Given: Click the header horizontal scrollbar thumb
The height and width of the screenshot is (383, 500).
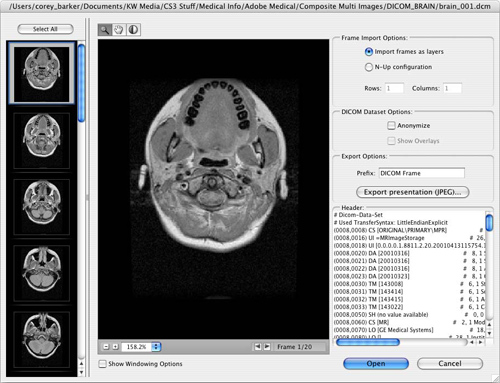Looking at the screenshot, I should (x=368, y=342).
